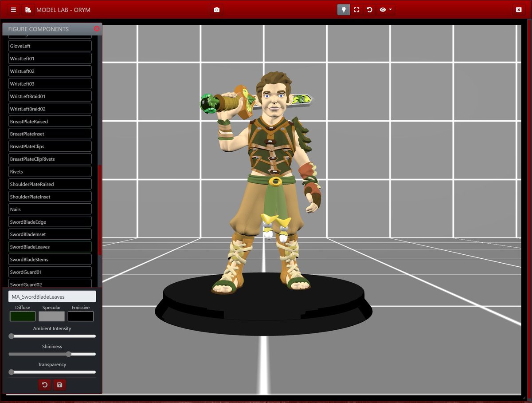532x403 pixels.
Task: Select the BreastPlateInset component
Action: point(50,134)
